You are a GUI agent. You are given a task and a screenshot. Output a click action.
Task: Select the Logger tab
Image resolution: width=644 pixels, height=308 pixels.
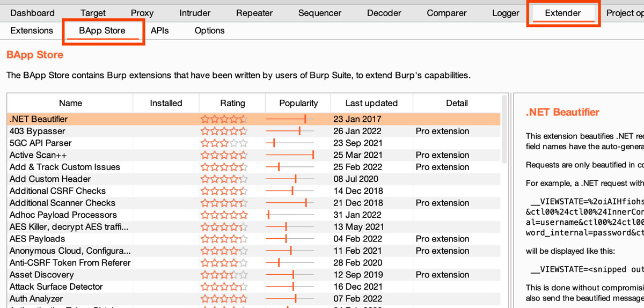(x=506, y=13)
